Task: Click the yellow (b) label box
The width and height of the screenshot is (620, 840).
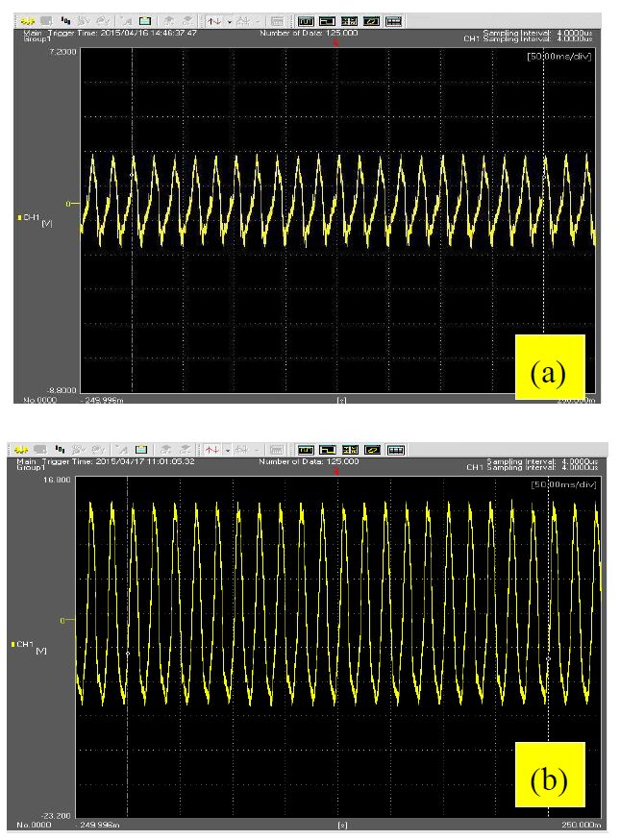Action: click(550, 780)
